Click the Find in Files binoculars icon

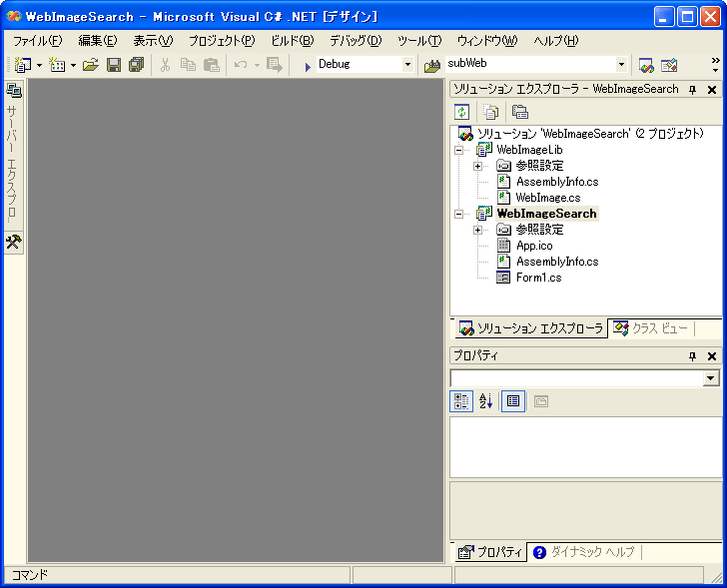[432, 66]
